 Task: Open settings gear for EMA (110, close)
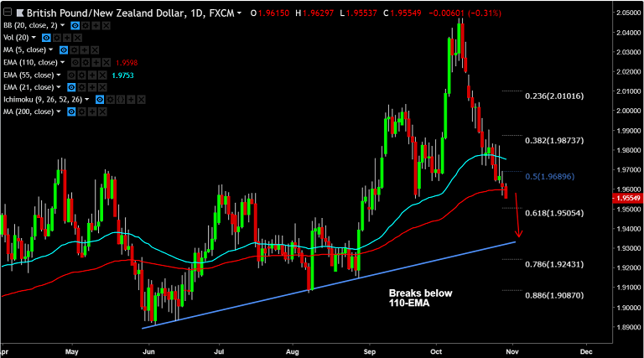tap(86, 62)
